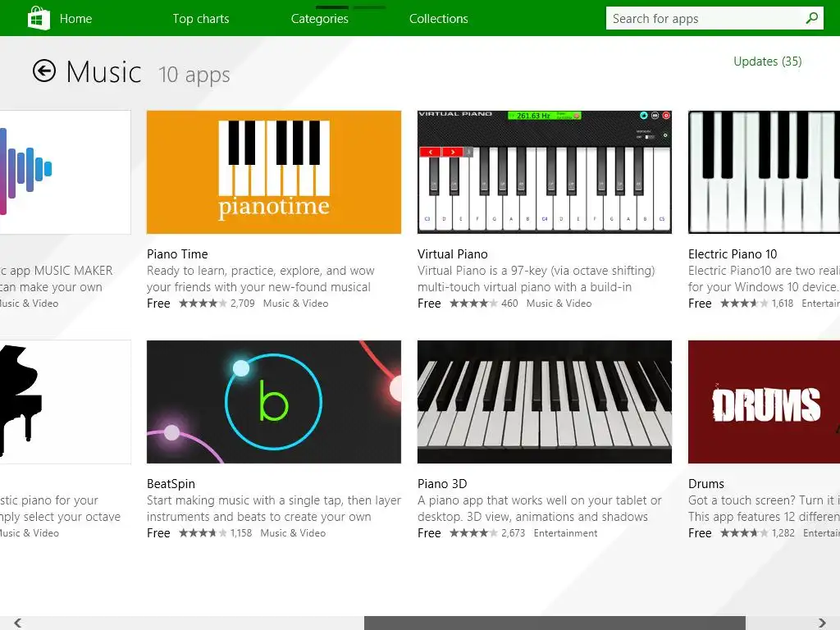
Task: Open the Piano 3D keyboard tile image
Action: [545, 402]
